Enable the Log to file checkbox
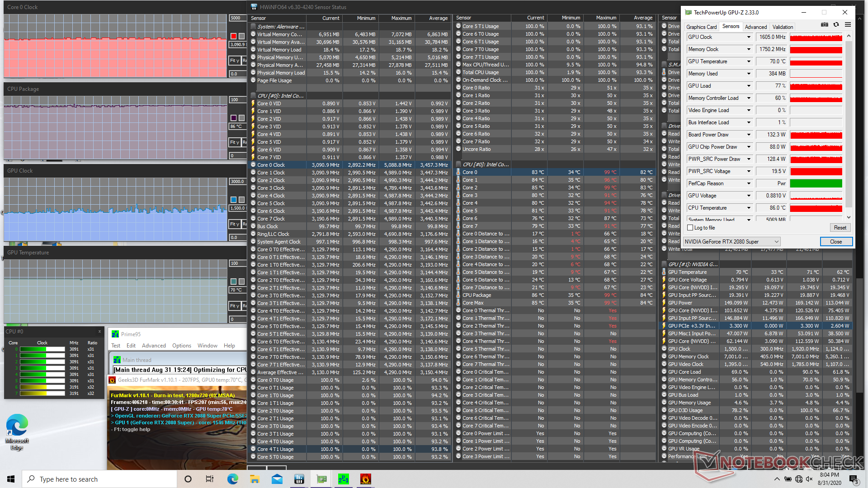868x488 pixels. coord(690,228)
